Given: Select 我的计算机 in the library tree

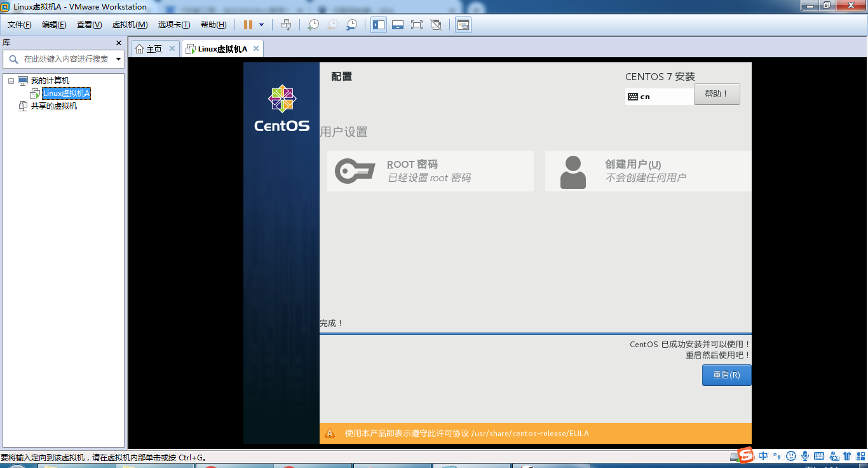Looking at the screenshot, I should pos(50,81).
